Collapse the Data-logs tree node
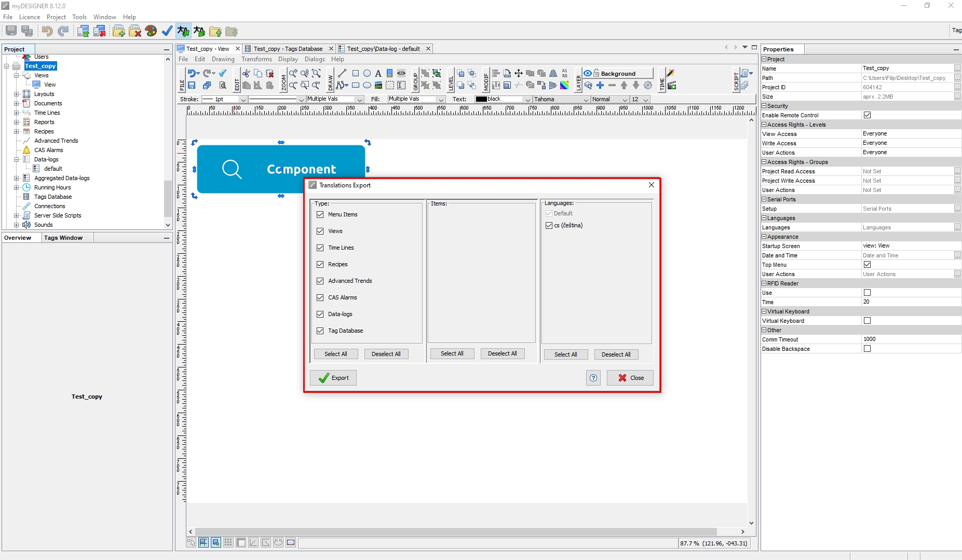Viewport: 962px width, 560px height. coord(16,159)
